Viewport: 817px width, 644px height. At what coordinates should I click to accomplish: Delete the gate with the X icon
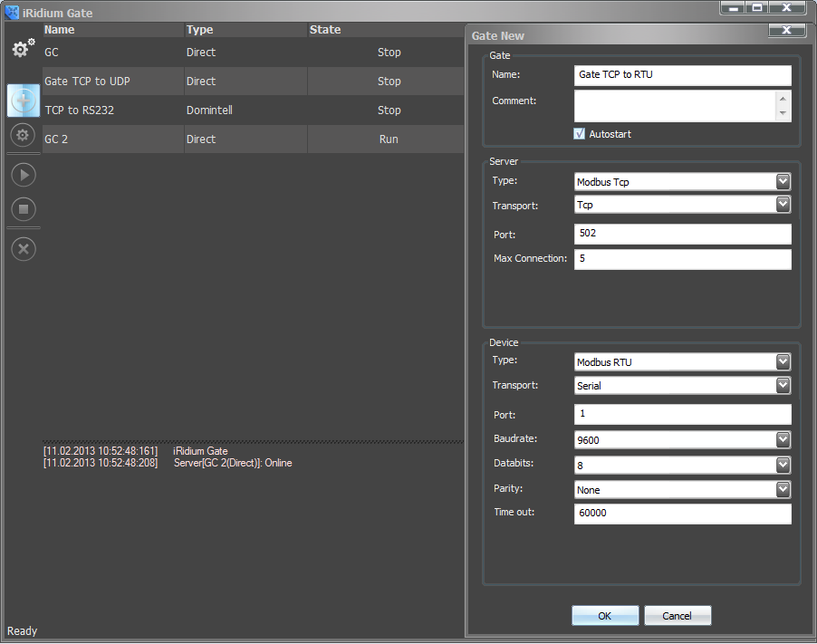(x=23, y=248)
